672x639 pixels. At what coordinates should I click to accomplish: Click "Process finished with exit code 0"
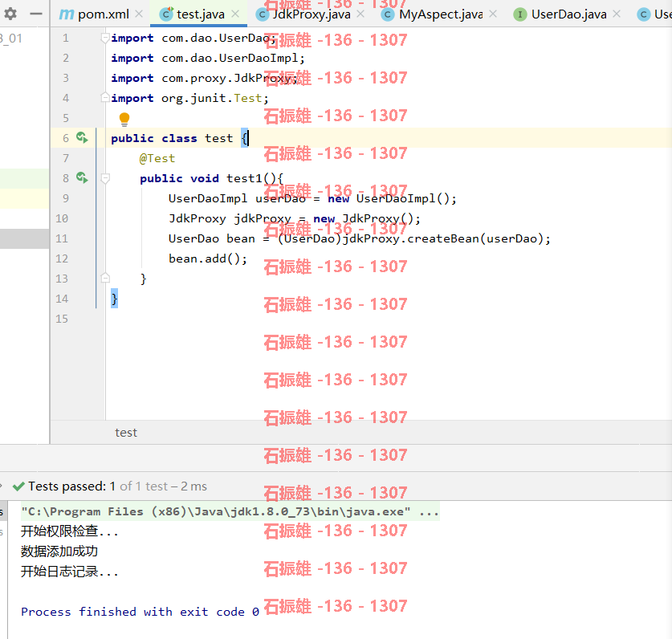141,612
